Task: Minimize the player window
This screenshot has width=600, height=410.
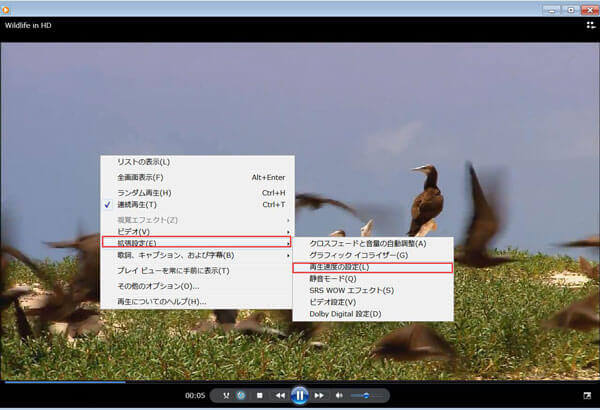Action: 552,10
